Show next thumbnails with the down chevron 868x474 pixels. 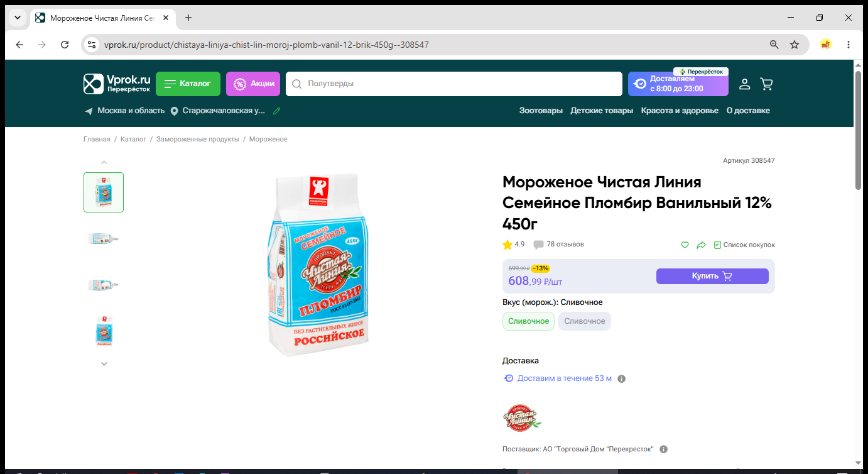click(x=104, y=363)
